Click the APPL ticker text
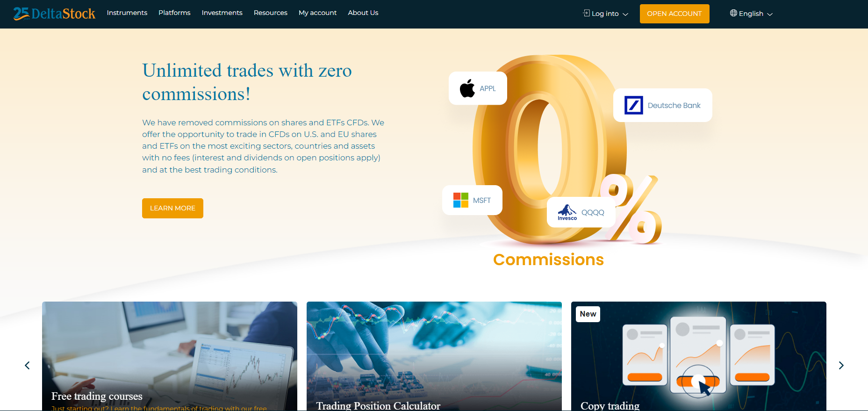This screenshot has width=868, height=411. point(488,88)
